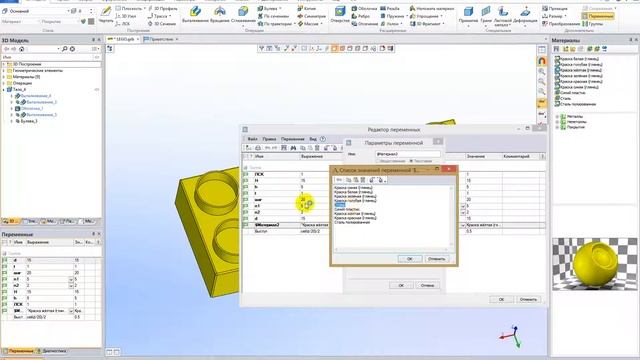Open Вид menu in variable editor
The height and width of the screenshot is (360, 640).
pyautogui.click(x=313, y=139)
